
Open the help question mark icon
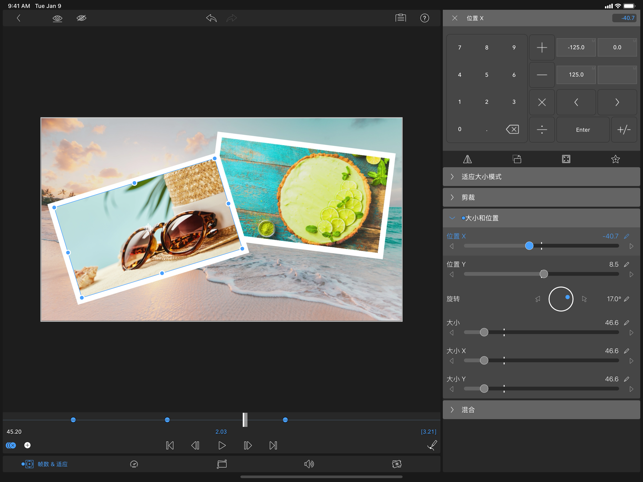(425, 18)
